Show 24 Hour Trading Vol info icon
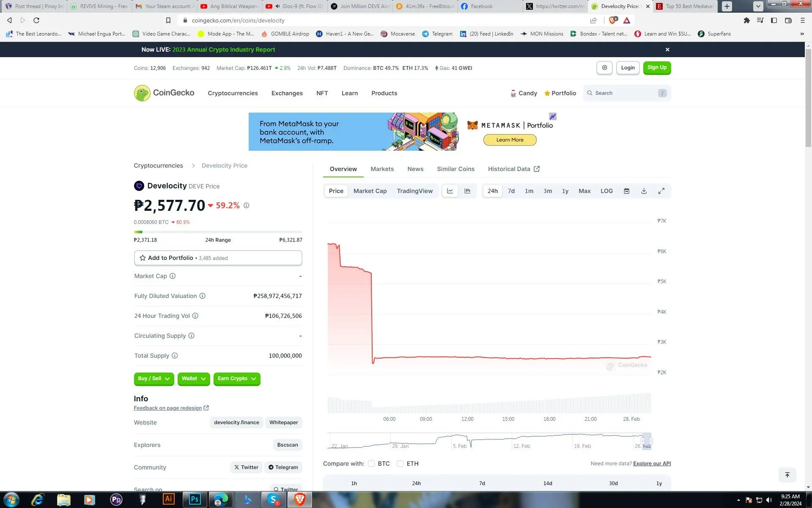The height and width of the screenshot is (508, 812). [195, 316]
